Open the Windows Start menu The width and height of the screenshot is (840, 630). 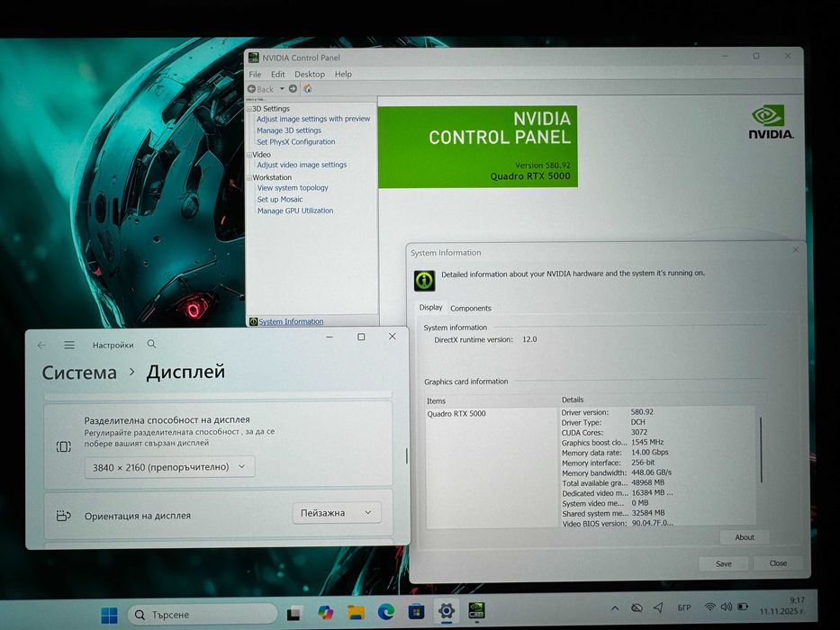109,615
